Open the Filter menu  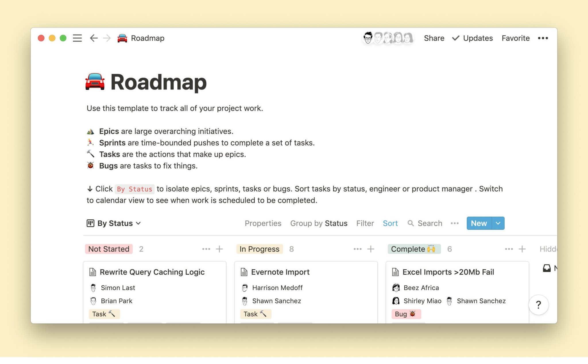coord(365,223)
